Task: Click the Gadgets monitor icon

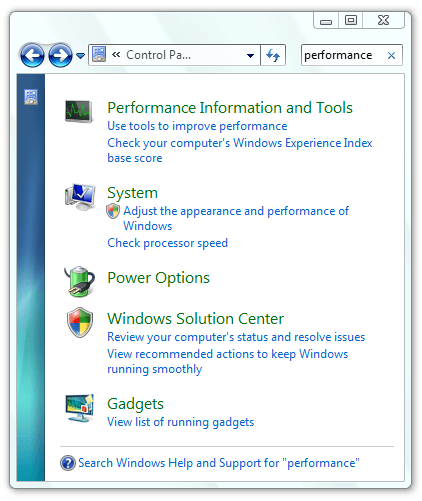Action: click(80, 408)
